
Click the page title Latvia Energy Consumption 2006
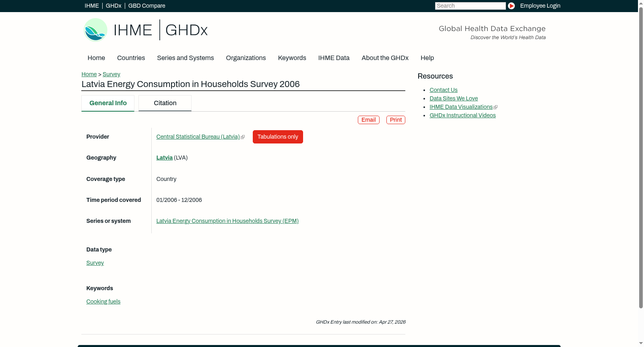click(x=190, y=84)
